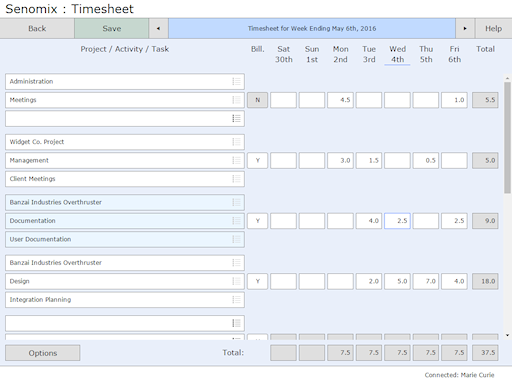Open list icon in Client Meetings field

[x=236, y=179]
